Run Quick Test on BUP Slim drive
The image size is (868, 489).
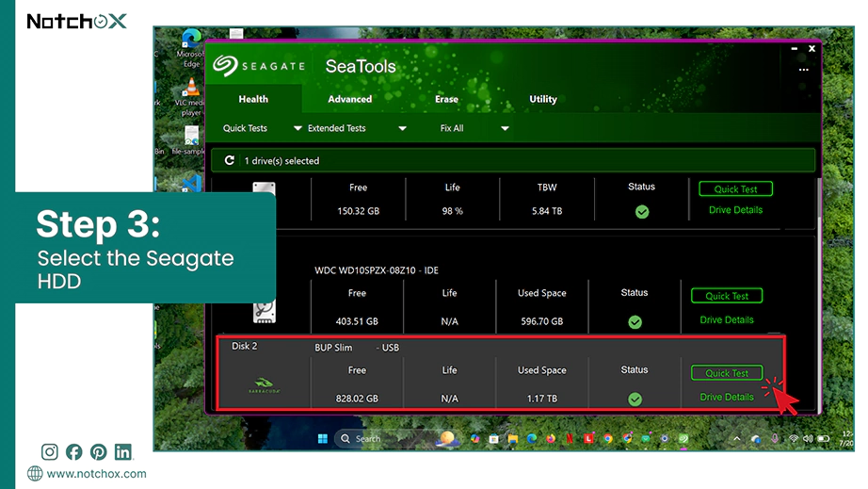(727, 373)
